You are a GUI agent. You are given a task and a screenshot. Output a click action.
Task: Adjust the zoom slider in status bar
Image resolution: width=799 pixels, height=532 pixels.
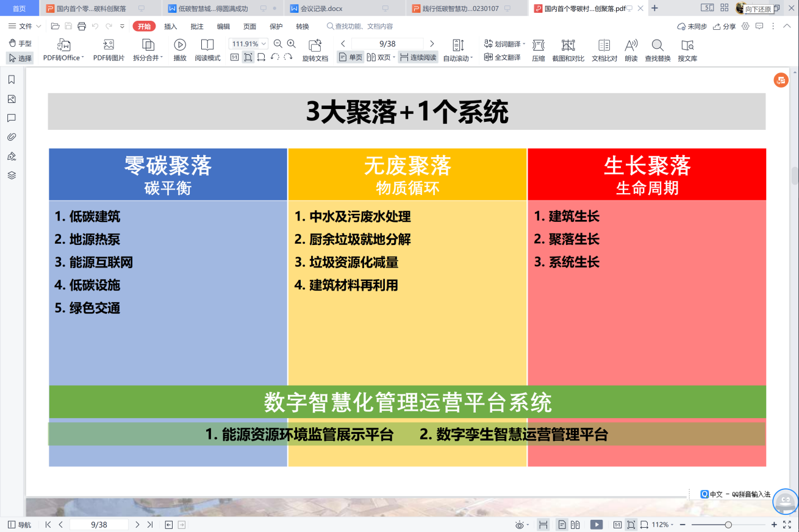(728, 525)
